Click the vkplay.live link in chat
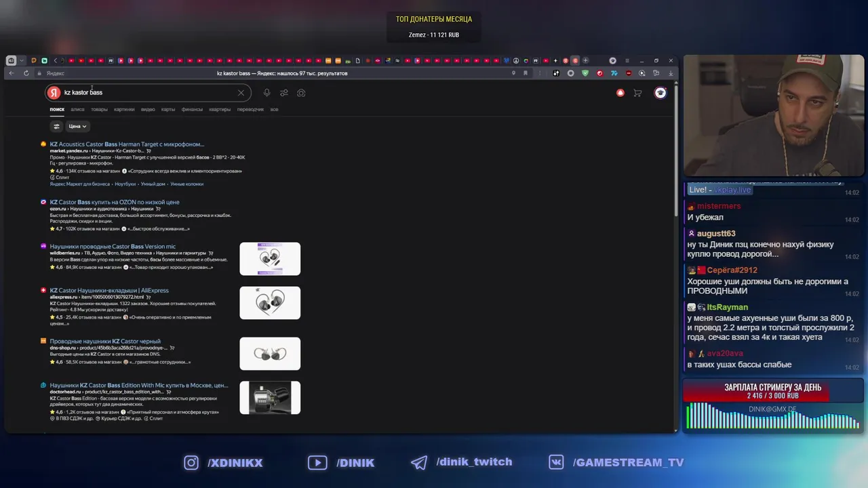The image size is (868, 488). (x=732, y=190)
